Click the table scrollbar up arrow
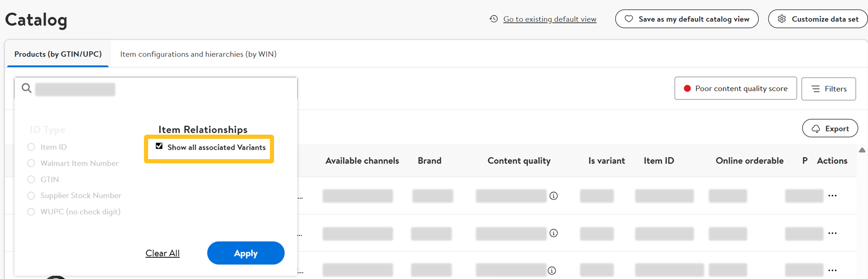 (862, 150)
